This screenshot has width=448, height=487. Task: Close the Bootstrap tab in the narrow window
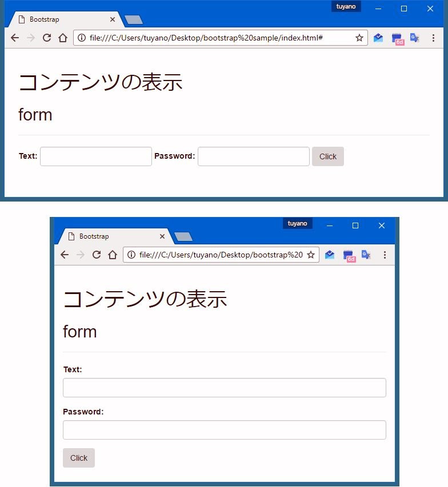click(x=162, y=236)
